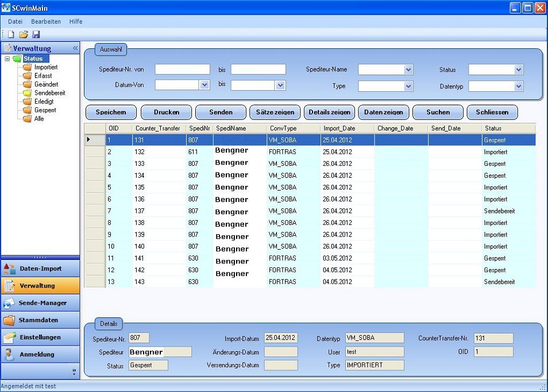Open the Datum-Von date dropdown
This screenshot has width=548, height=392.
[204, 85]
